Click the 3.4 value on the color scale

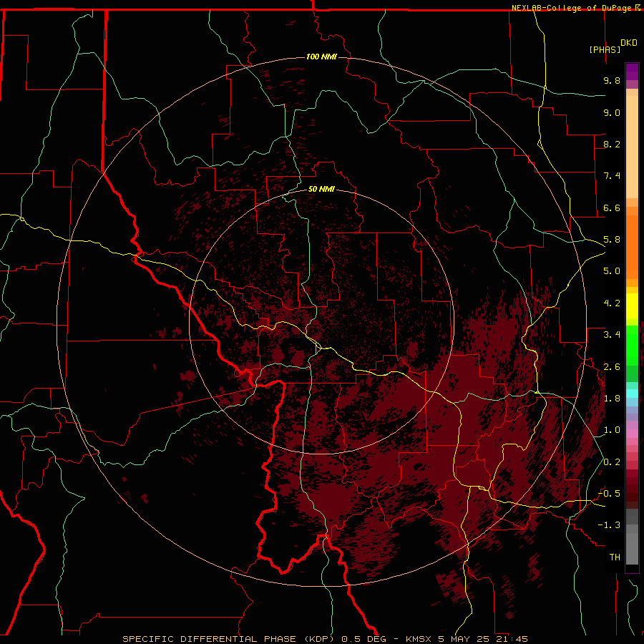pos(612,335)
